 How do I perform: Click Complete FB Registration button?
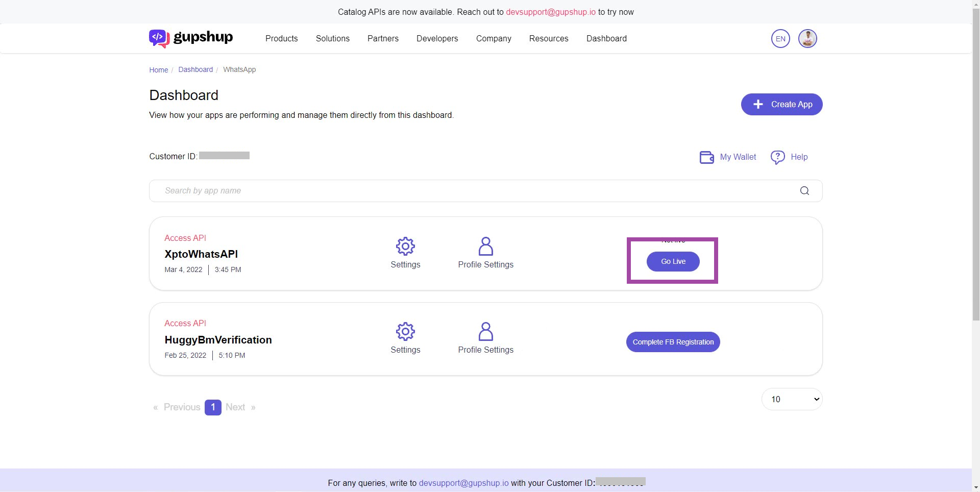(x=673, y=342)
